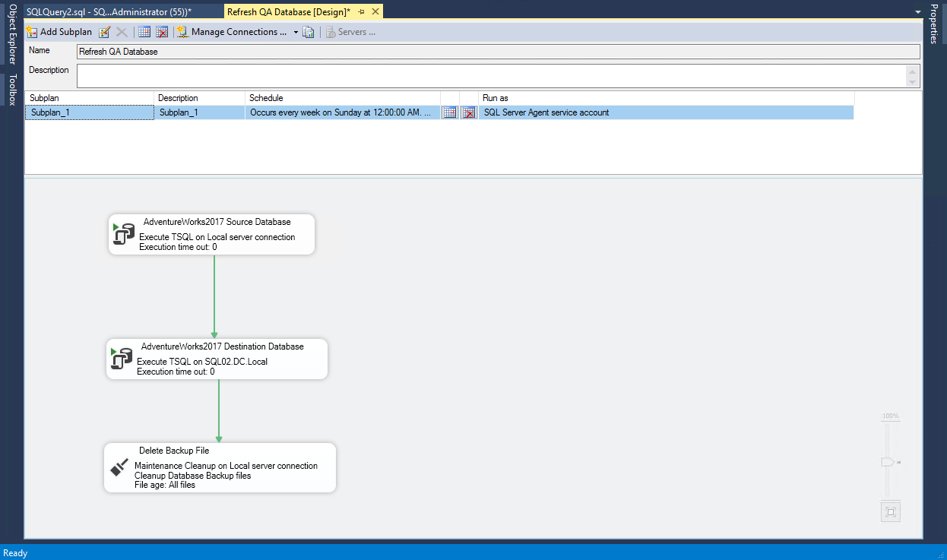947x560 pixels.
Task: Click the design surface zoom slider handle
Action: (x=888, y=462)
